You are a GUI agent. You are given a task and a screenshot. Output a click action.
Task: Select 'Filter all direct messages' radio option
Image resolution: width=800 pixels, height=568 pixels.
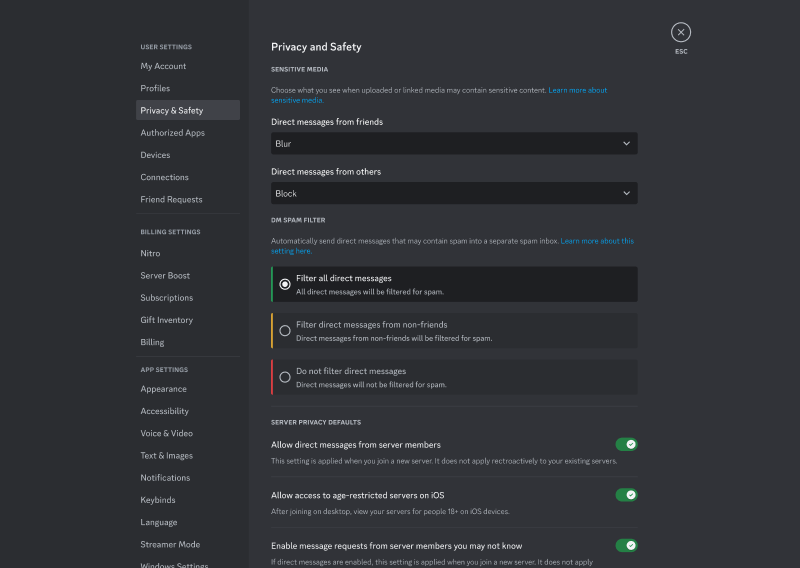tap(454, 284)
